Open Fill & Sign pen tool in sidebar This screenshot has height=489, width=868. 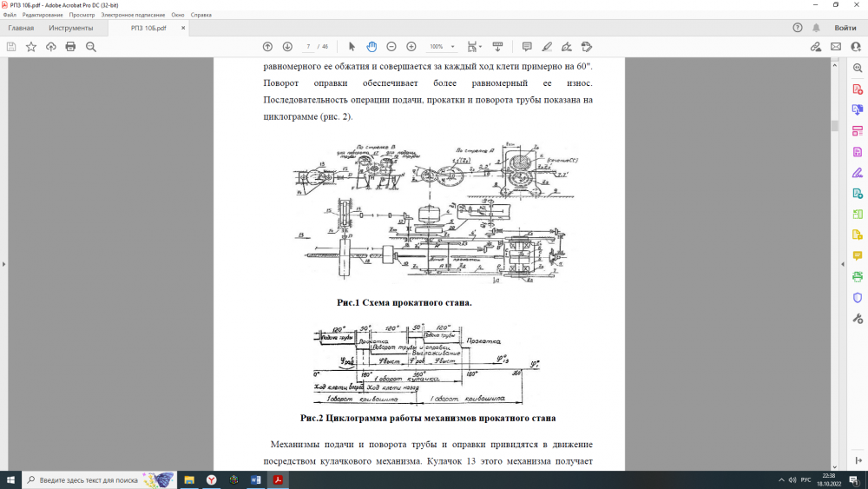pos(858,172)
